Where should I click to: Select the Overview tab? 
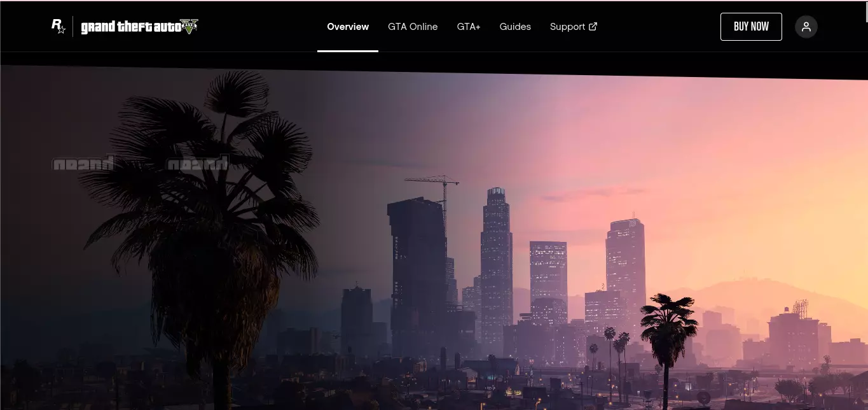(x=348, y=27)
